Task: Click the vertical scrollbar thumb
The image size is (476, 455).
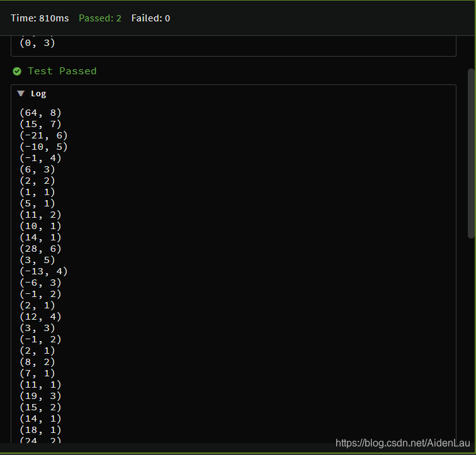Action: pyautogui.click(x=471, y=153)
